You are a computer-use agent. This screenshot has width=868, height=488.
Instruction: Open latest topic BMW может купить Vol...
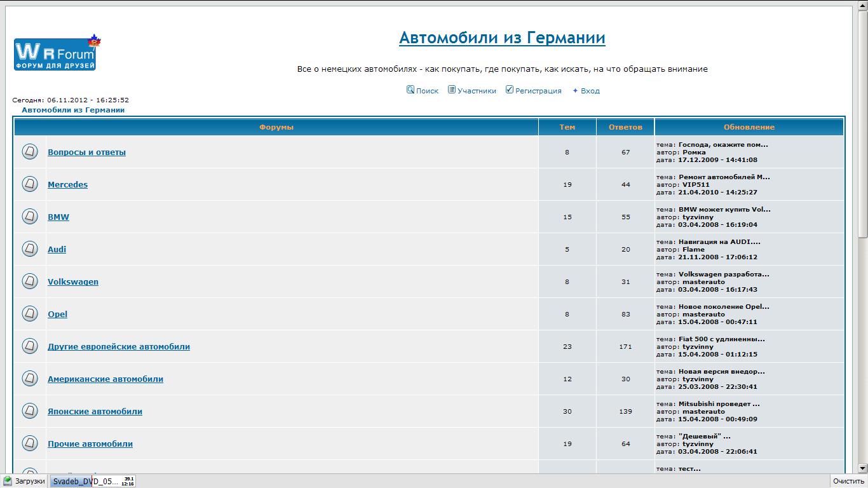click(724, 209)
